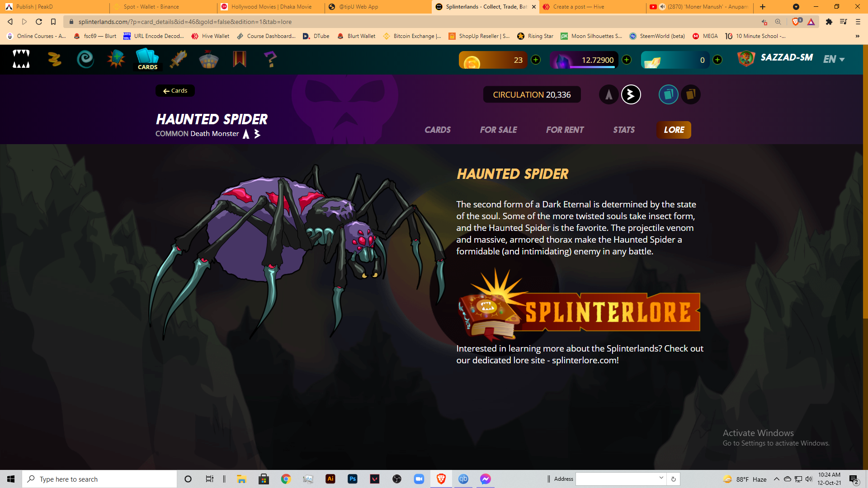The width and height of the screenshot is (868, 488).
Task: Go back using the Cards button
Action: 175,91
